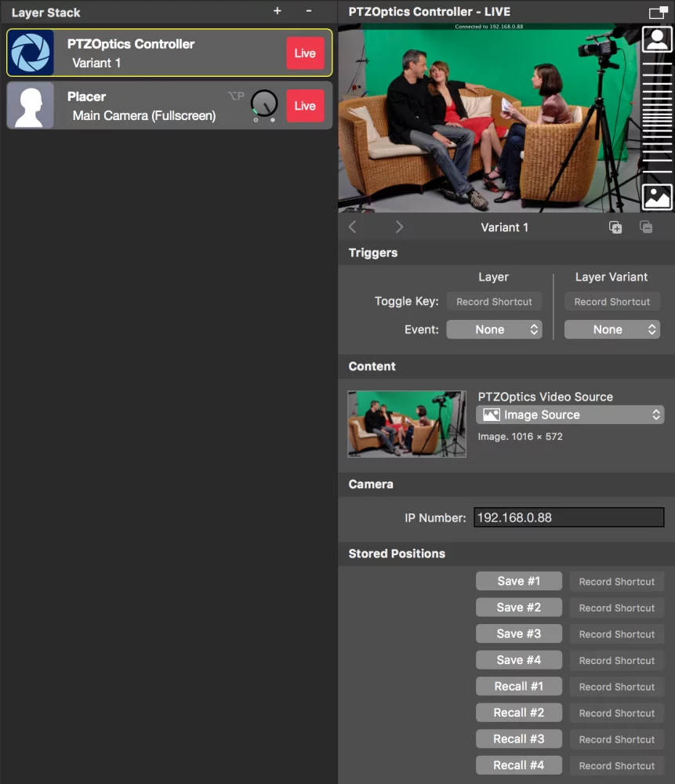Click the Placer layer silhouette icon
675x784 pixels.
click(x=31, y=106)
